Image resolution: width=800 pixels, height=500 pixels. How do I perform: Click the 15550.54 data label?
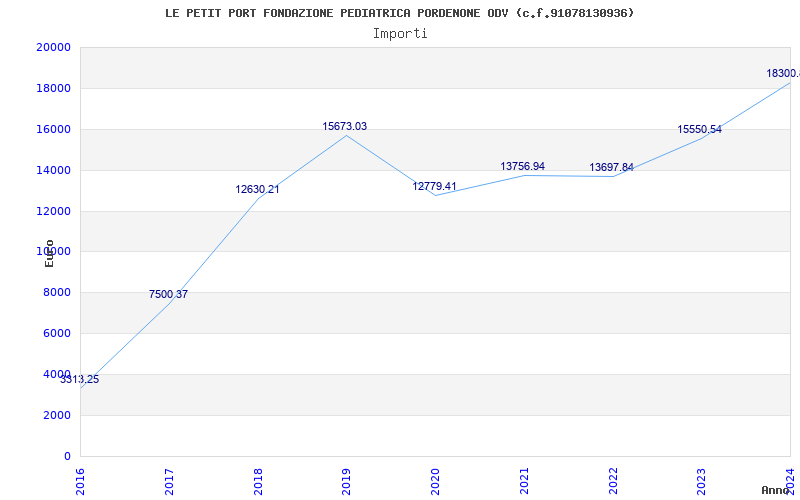pos(699,130)
